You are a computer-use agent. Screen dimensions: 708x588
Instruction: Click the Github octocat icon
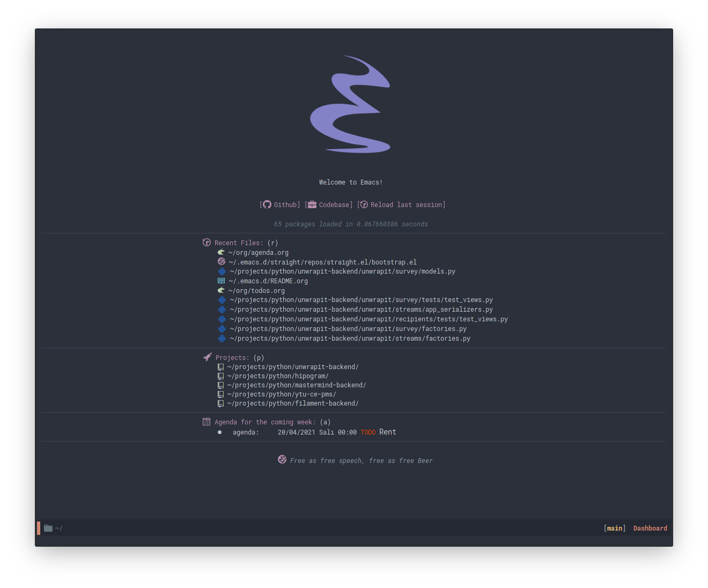pos(267,204)
